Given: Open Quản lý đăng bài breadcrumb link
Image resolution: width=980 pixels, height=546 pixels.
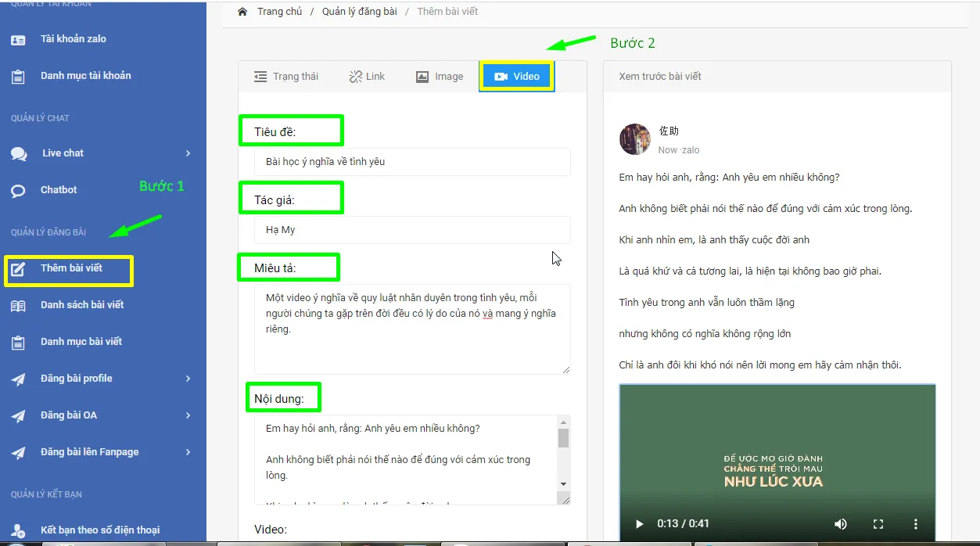Looking at the screenshot, I should (359, 12).
